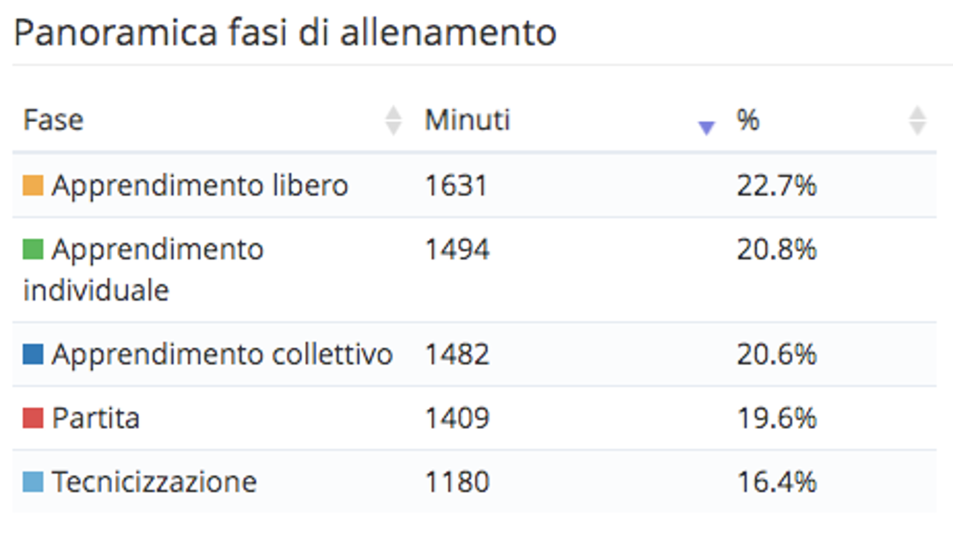Select the Partita row label
Screen dimensions: 953x560
(95, 418)
